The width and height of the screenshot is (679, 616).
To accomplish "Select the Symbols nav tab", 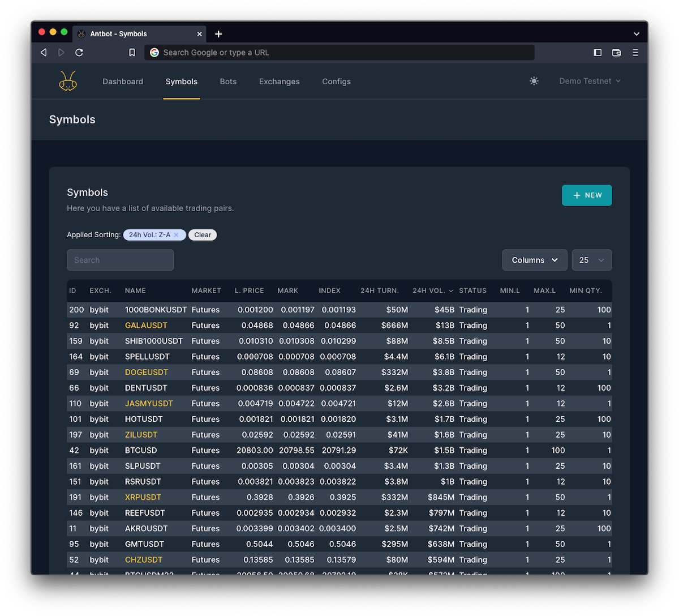I will 182,82.
